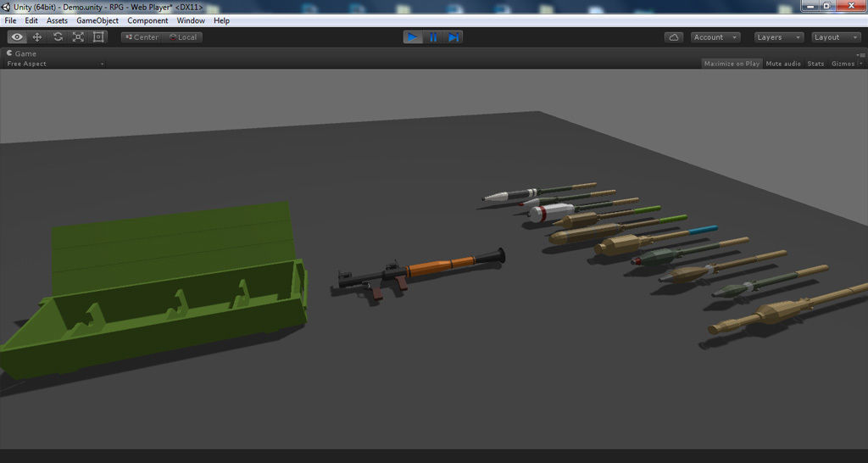Screen dimensions: 868x463
Task: Select the Move transform tool
Action: (x=37, y=37)
